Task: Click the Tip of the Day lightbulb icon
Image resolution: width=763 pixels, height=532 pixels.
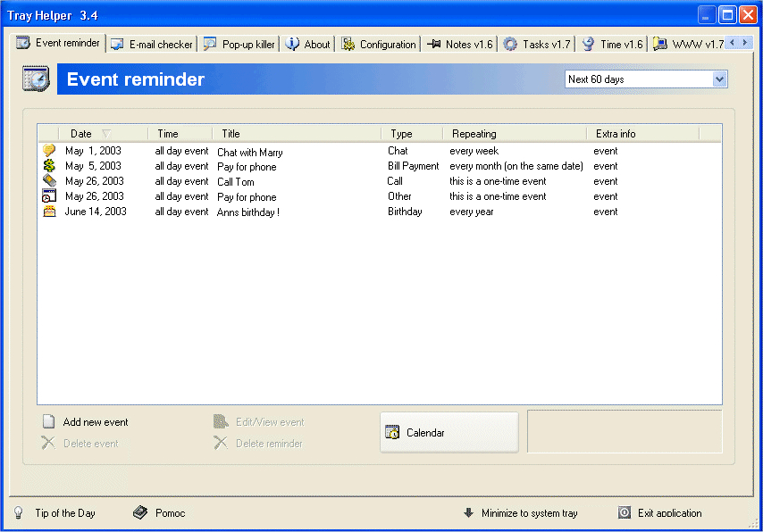Action: 19,512
